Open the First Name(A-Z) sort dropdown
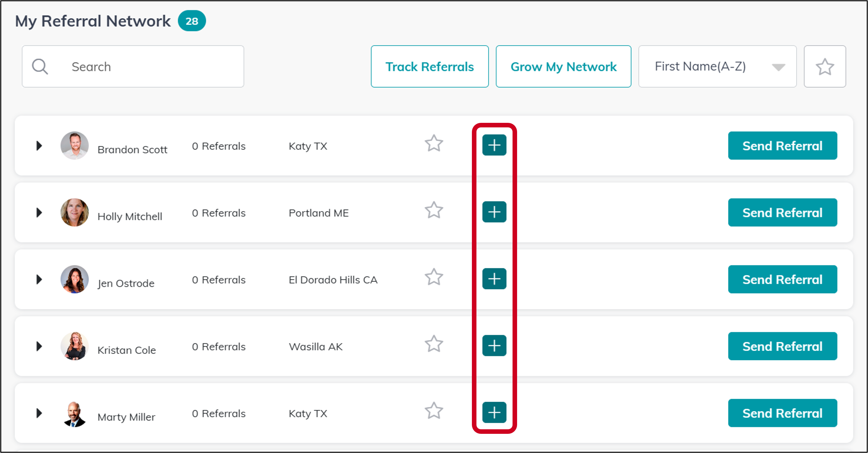 coord(717,66)
